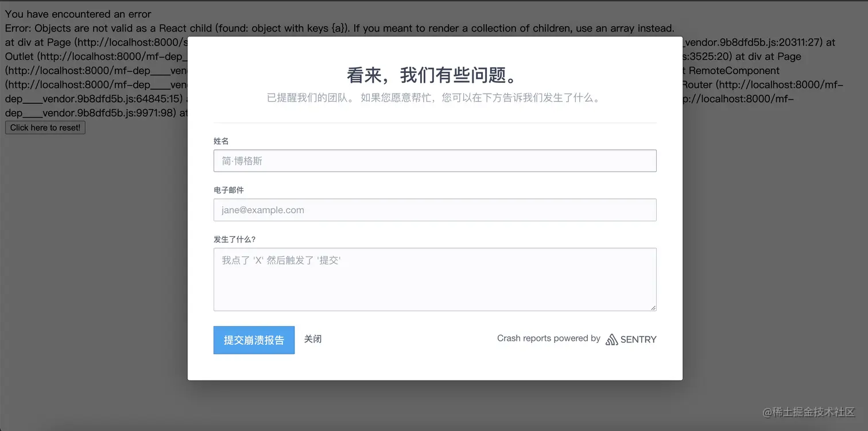Click the 'You have encountered an error' text
This screenshot has width=868, height=431.
point(78,14)
